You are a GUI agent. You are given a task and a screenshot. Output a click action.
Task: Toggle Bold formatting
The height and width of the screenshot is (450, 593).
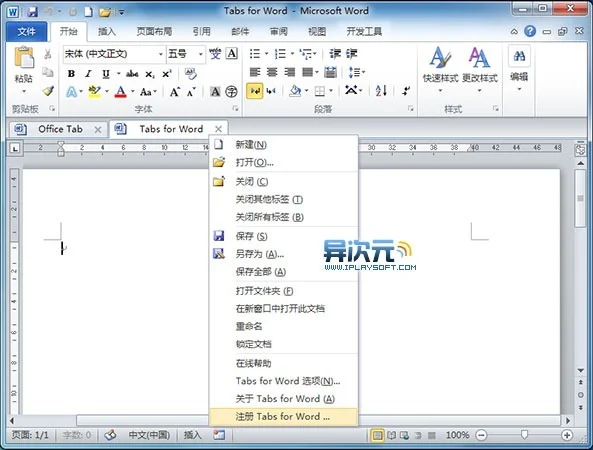[x=71, y=74]
